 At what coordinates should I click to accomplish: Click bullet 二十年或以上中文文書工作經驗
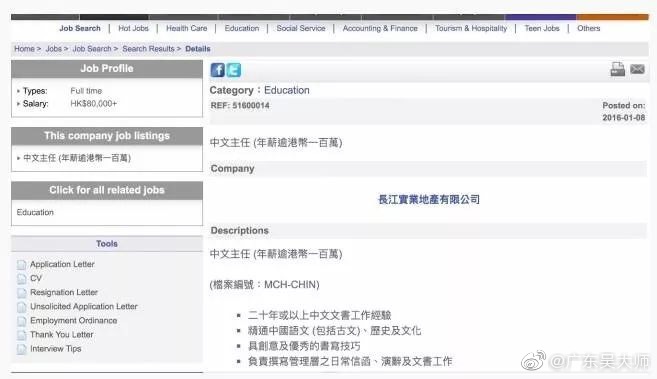point(319,315)
